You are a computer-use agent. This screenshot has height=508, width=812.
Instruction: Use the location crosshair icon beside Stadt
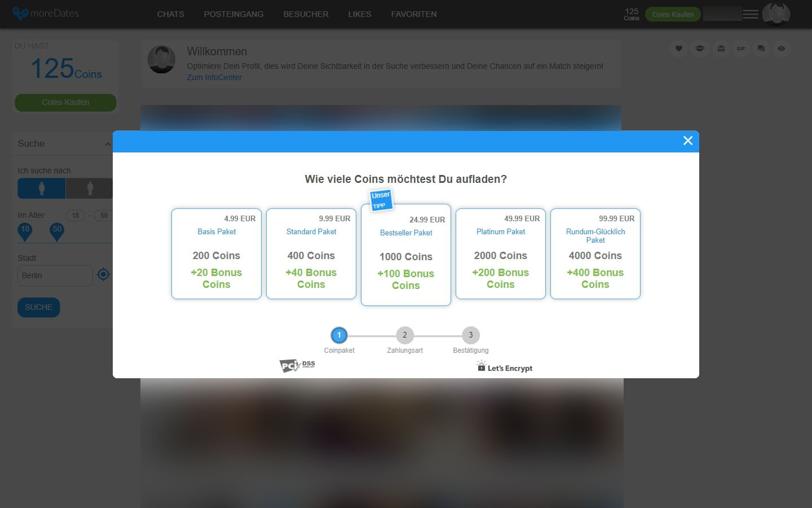(103, 274)
